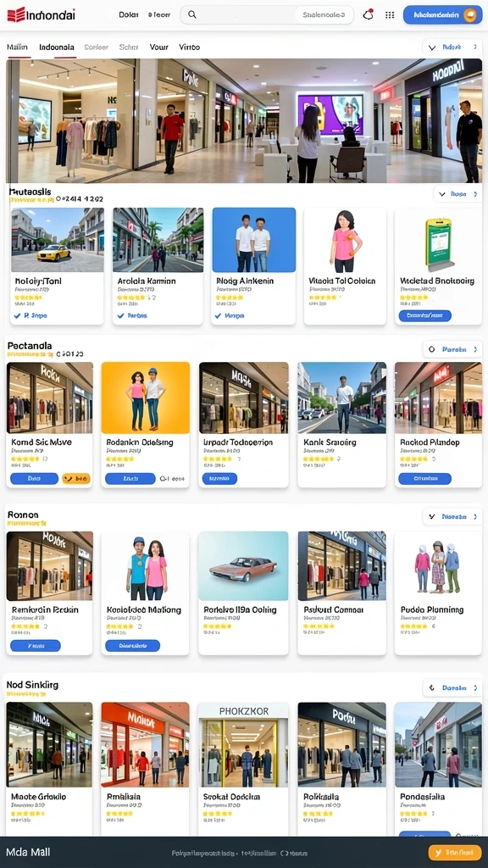Toggle checkmark under Arolala Kaminn card

point(120,315)
